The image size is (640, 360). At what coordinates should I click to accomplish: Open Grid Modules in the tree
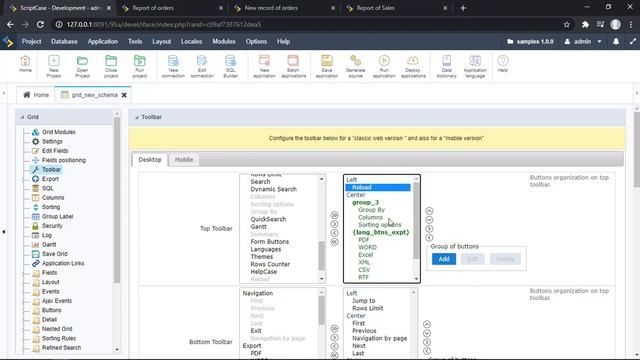pyautogui.click(x=59, y=132)
